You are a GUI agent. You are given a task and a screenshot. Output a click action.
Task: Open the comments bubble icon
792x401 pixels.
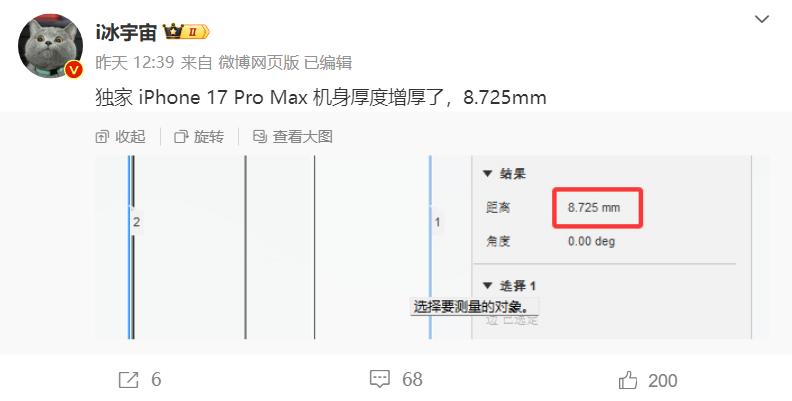click(x=380, y=379)
